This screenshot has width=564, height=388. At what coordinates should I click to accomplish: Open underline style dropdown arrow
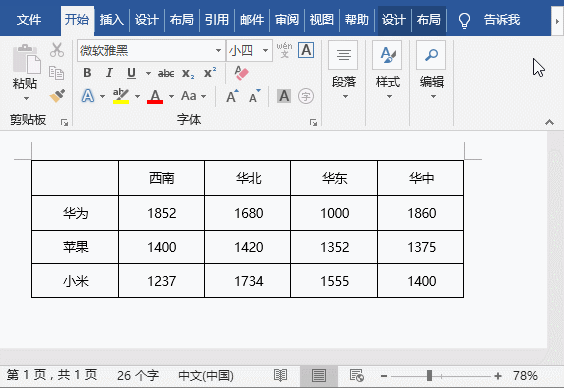(x=148, y=73)
